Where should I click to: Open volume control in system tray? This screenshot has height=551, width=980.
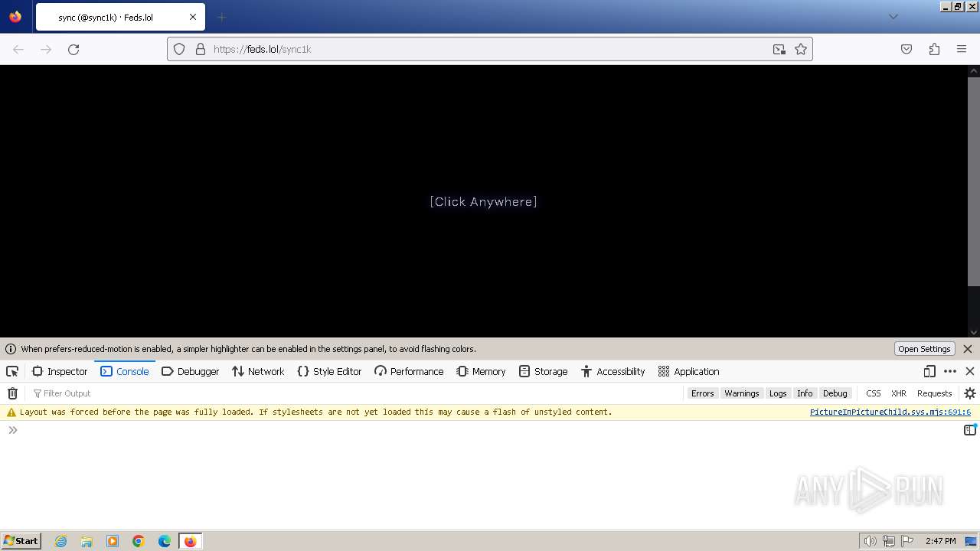(x=870, y=541)
